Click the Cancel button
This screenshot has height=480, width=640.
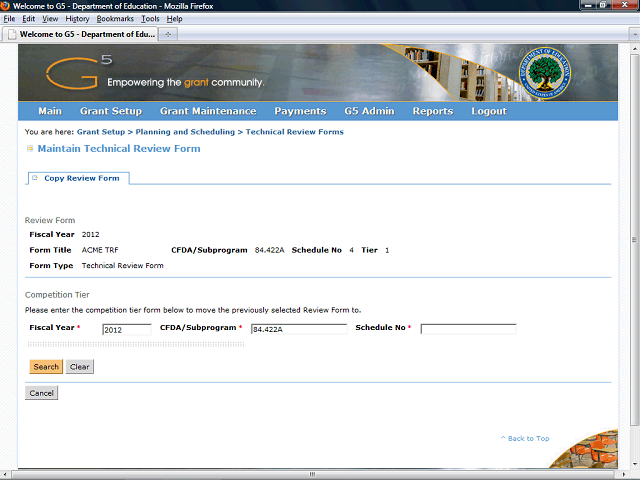tap(41, 393)
